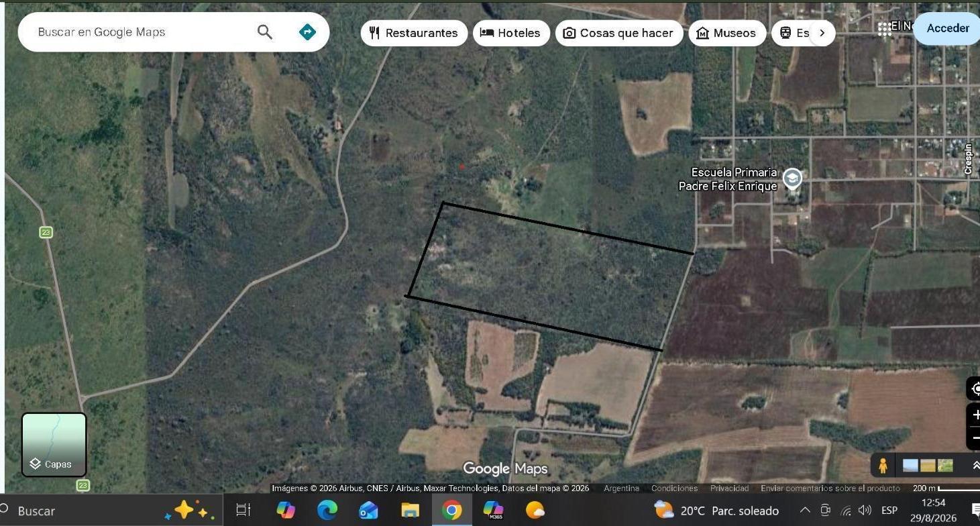Toggle the Capas layer switcher
The image size is (980, 526).
click(x=54, y=444)
